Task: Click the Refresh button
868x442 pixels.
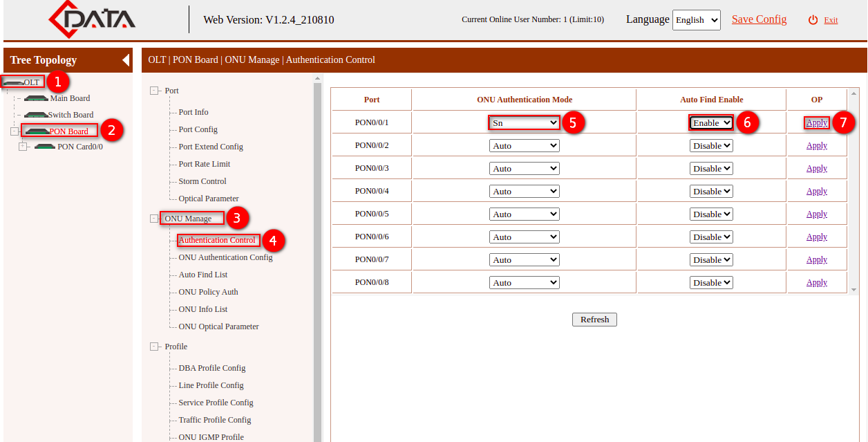Action: click(594, 319)
